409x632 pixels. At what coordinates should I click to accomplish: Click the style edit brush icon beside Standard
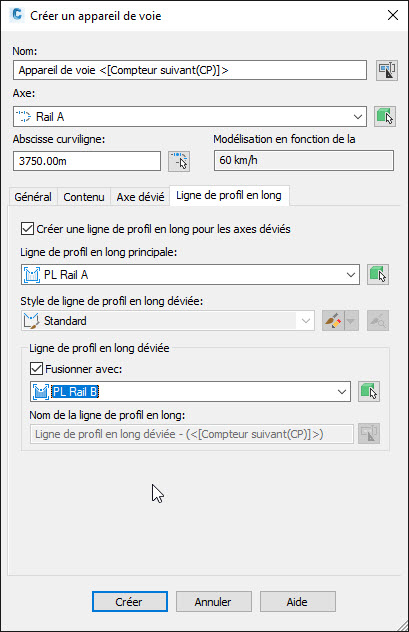[x=333, y=321]
